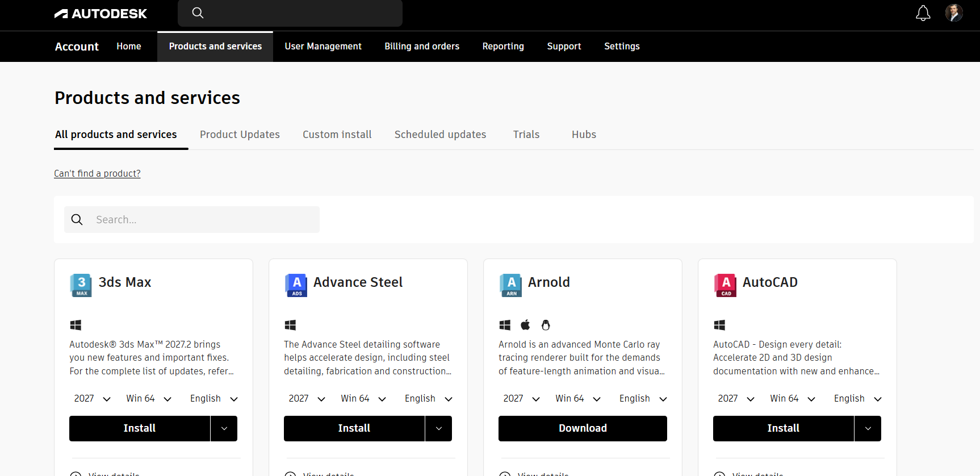Click Windows platform icon on Arnold card
The height and width of the screenshot is (476, 980).
(x=505, y=325)
